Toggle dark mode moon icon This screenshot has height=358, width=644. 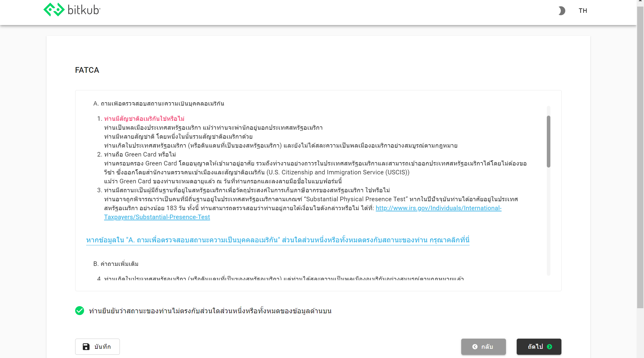(x=561, y=11)
